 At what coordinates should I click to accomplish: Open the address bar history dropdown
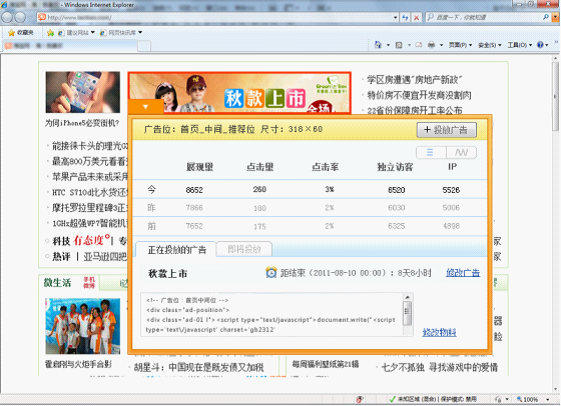395,17
